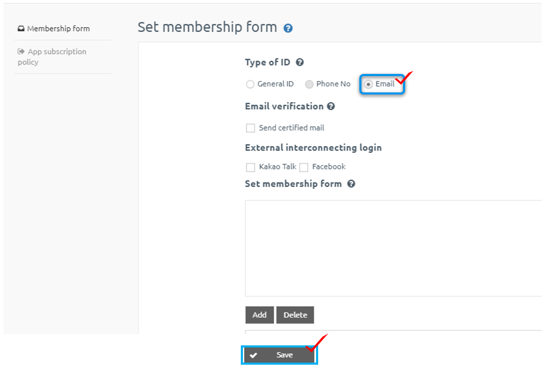
Task: Save the membership form settings
Action: [279, 355]
